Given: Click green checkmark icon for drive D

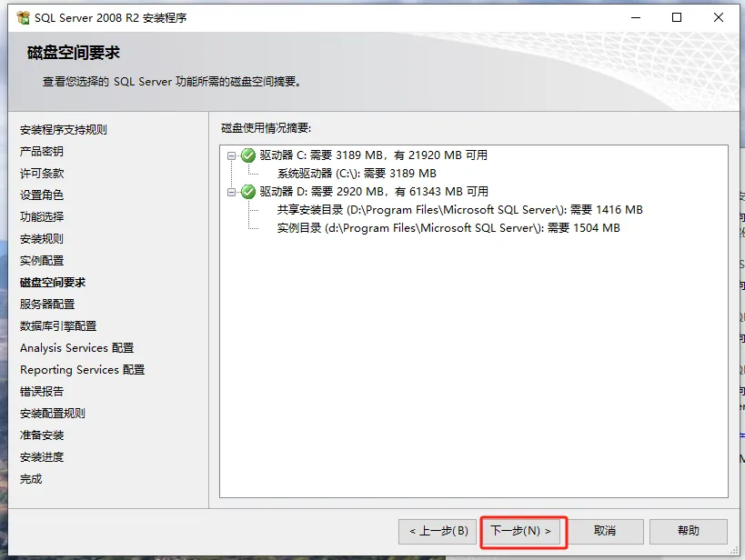Looking at the screenshot, I should [248, 192].
